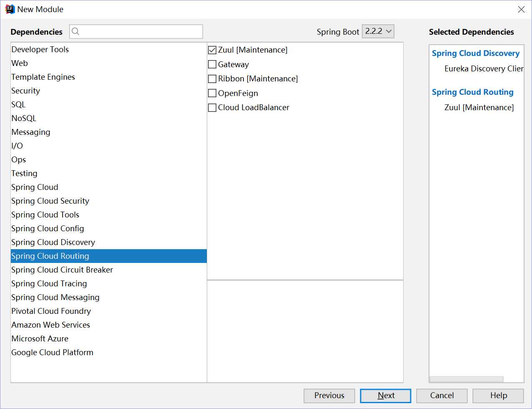Select Pivotal Cloud Foundry category
This screenshot has width=532, height=409.
click(109, 311)
